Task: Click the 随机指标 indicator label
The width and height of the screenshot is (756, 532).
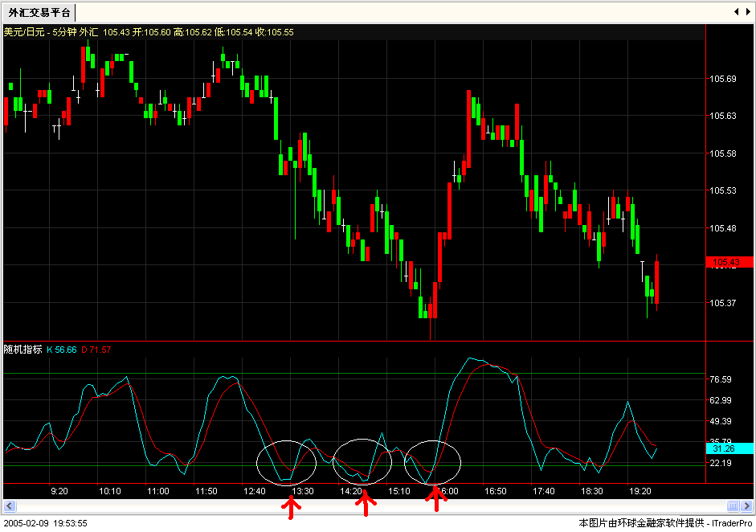Action: pos(22,350)
